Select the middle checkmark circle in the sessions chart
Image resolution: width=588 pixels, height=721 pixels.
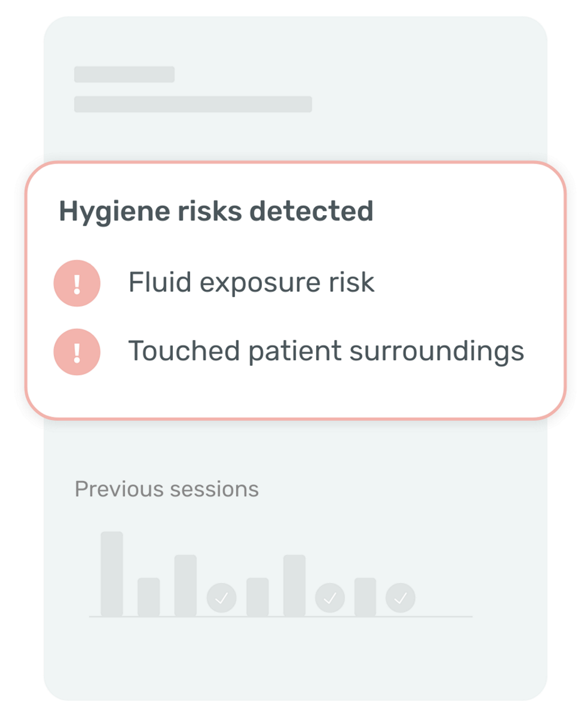pos(330,598)
